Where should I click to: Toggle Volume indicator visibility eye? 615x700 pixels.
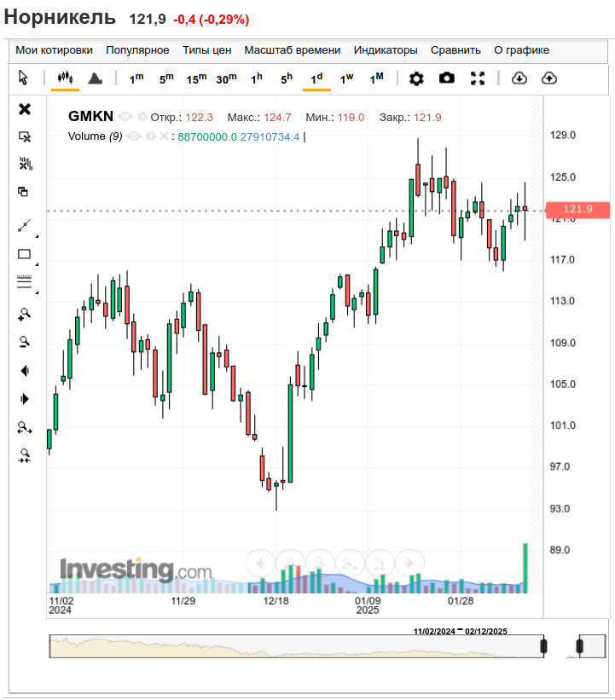(x=135, y=136)
